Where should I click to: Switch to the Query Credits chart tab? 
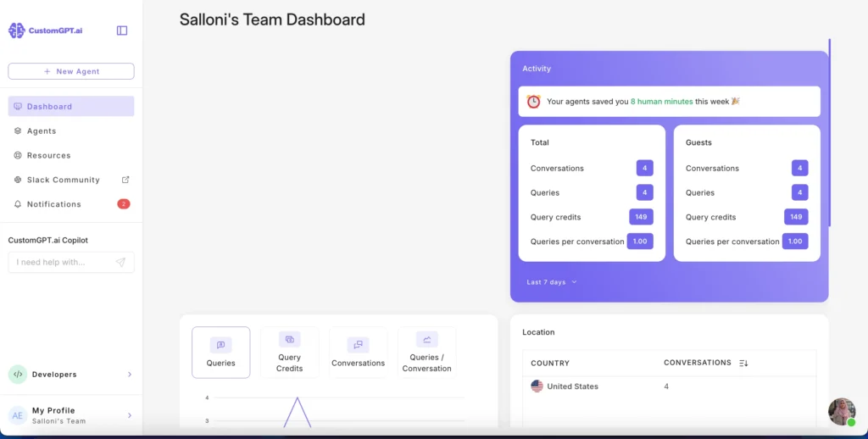pyautogui.click(x=290, y=353)
